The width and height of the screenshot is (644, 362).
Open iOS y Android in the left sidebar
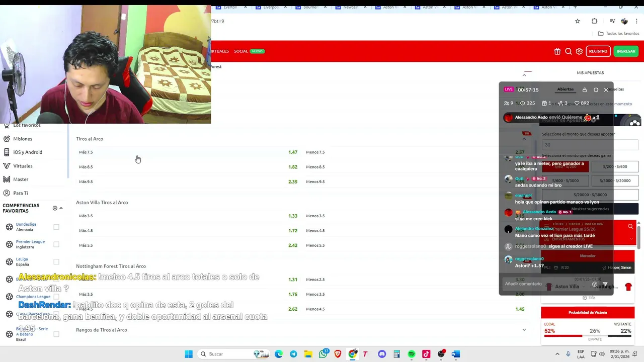coord(28,152)
